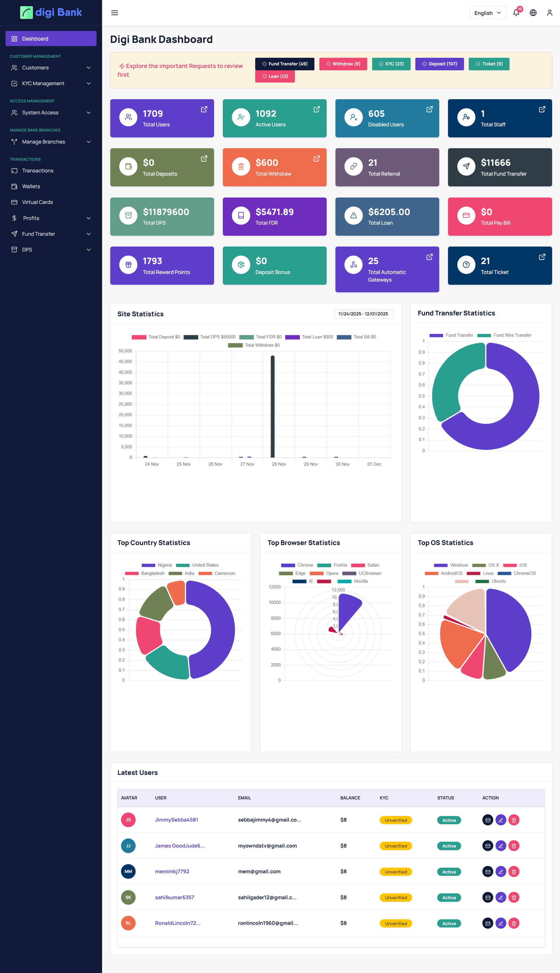The width and height of the screenshot is (560, 973).
Task: Click delete icon for RonaldLincoln72 row
Action: pos(513,923)
